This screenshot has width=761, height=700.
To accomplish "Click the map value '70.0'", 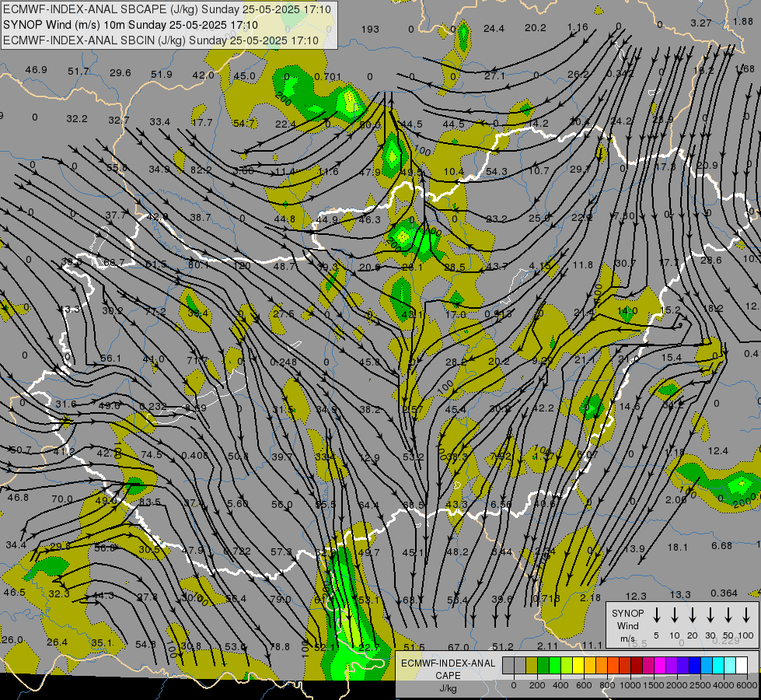I will pos(62,499).
